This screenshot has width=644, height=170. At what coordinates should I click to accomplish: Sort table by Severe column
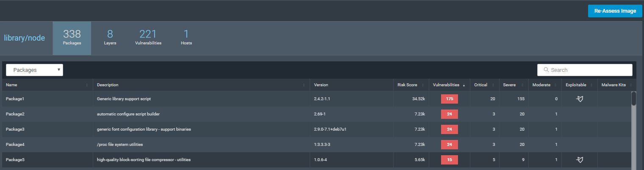[513, 85]
